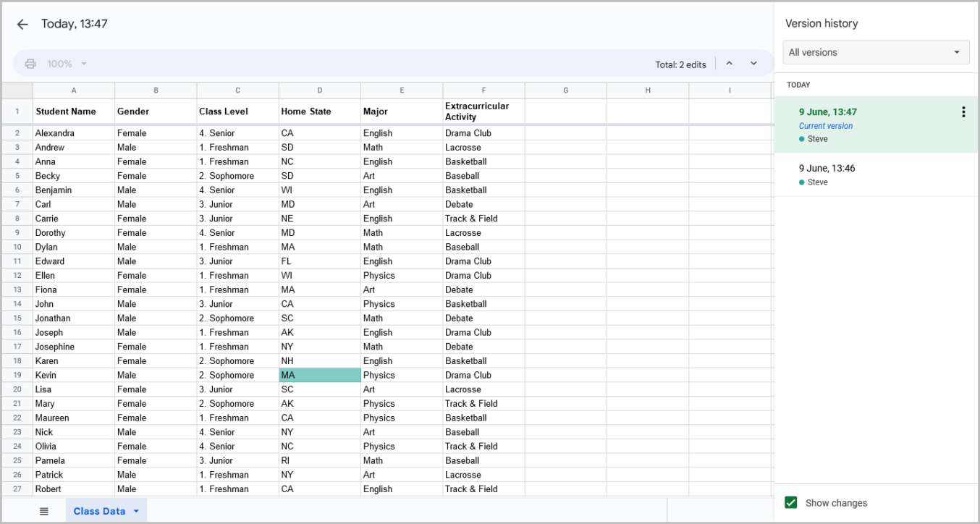This screenshot has width=980, height=524.
Task: Select row 19 header
Action: pos(17,375)
